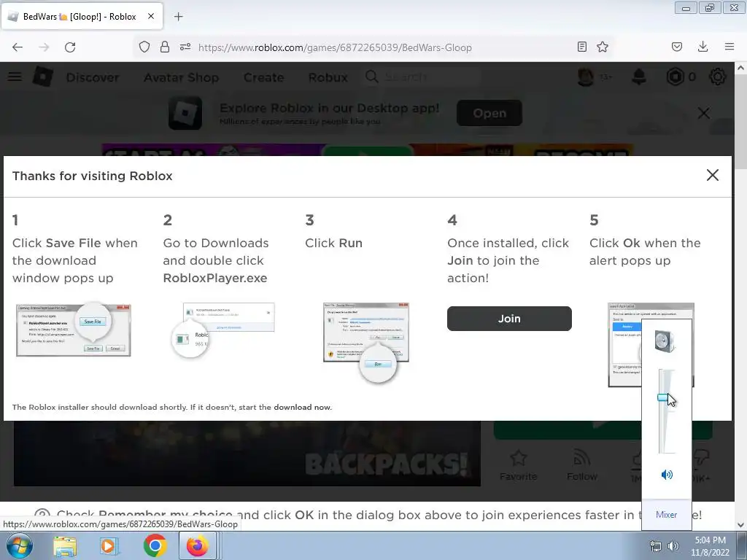
Task: Close the Thanks for visiting Roblox dialog
Action: click(x=712, y=175)
